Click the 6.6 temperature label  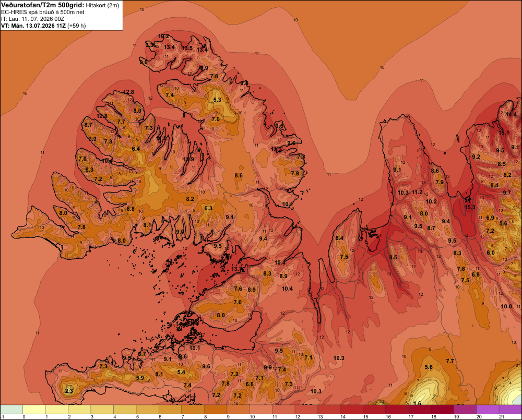click(x=250, y=384)
